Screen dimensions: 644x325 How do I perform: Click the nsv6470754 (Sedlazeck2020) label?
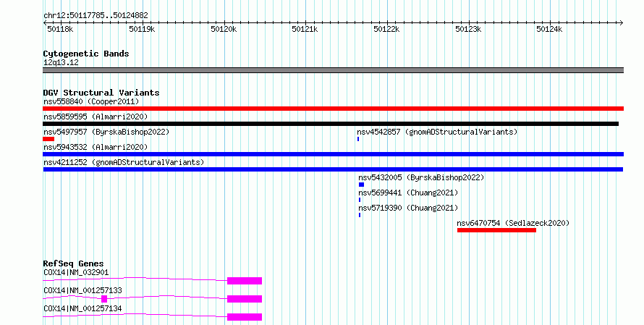[x=514, y=223]
